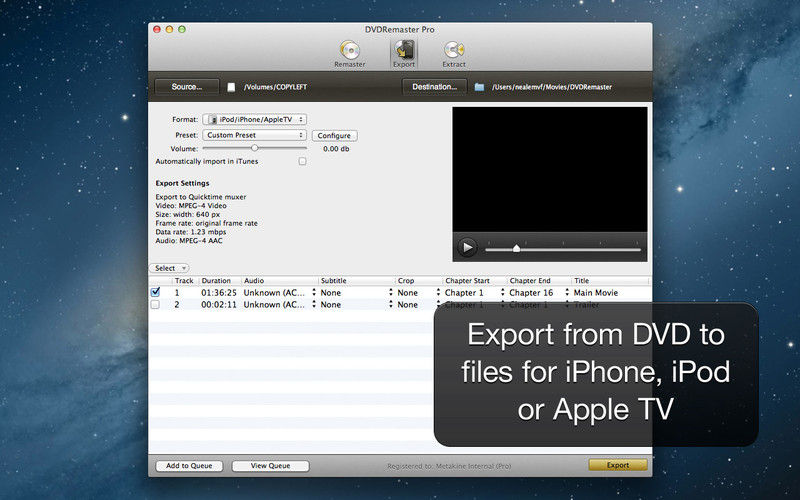Click the View Queue button
Screen dimensions: 800x500
pos(270,466)
